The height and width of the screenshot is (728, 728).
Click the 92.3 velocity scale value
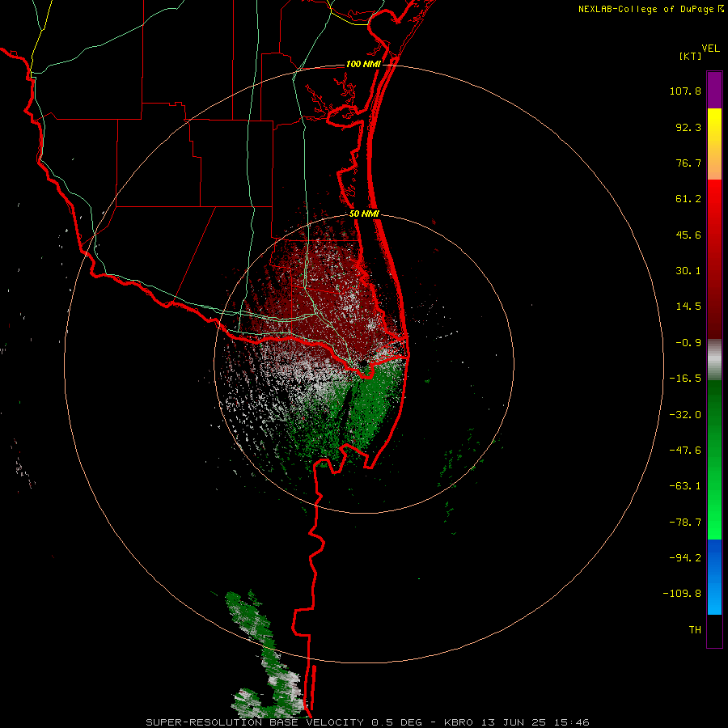pyautogui.click(x=688, y=127)
